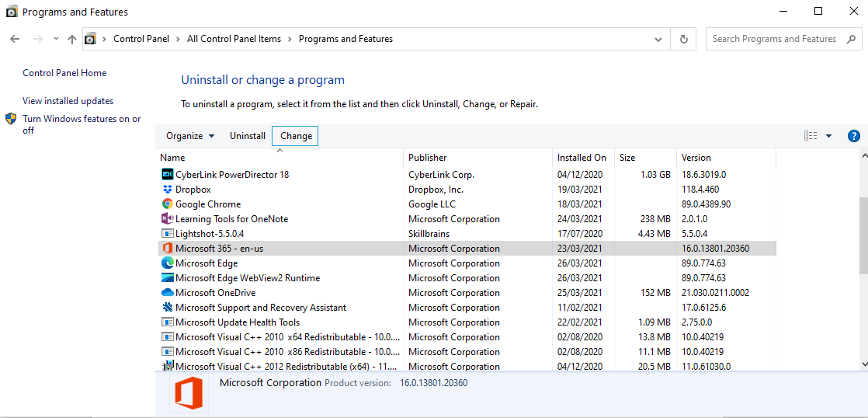Click product version 16.0.13801.20360 in details pane
This screenshot has width=868, height=418.
(433, 382)
